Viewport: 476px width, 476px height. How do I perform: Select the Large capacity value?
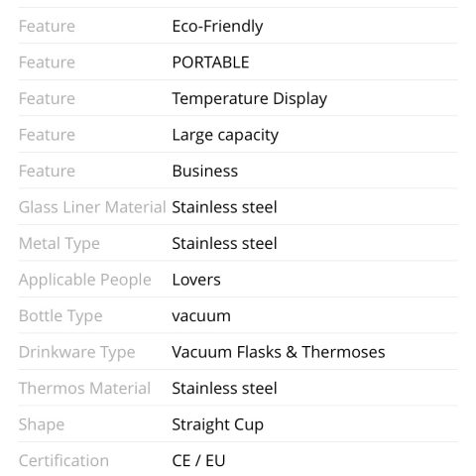225,135
